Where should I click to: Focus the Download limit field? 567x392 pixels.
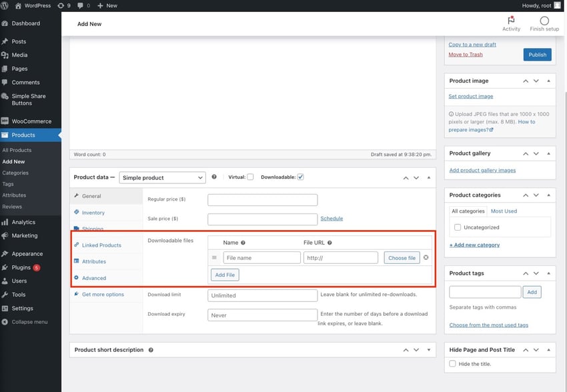pos(263,295)
